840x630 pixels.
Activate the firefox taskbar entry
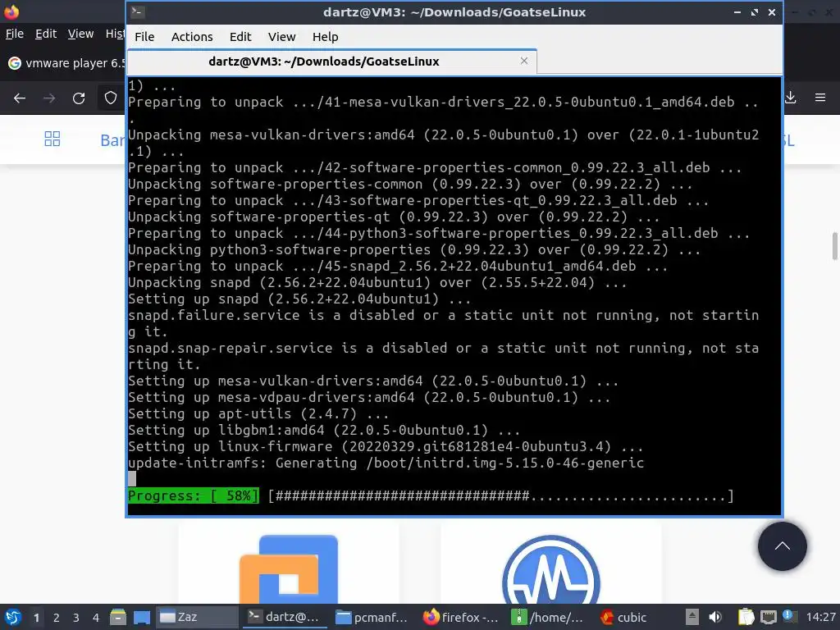460,617
